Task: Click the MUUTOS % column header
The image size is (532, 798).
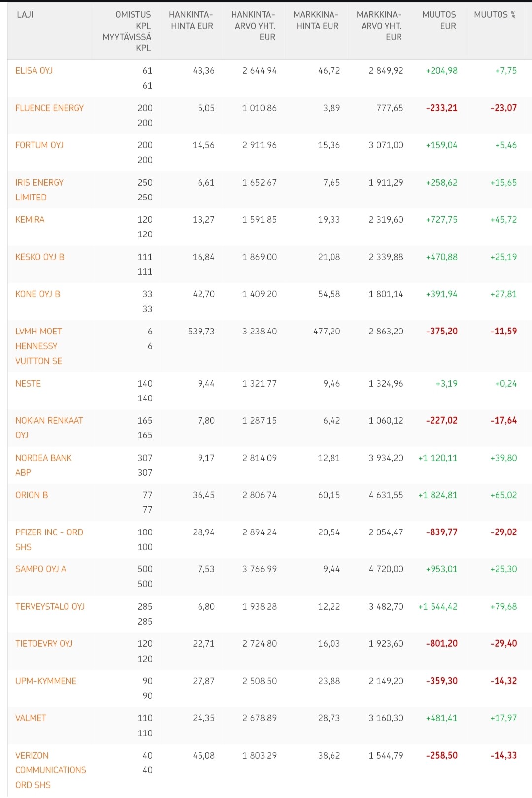Action: (x=495, y=15)
